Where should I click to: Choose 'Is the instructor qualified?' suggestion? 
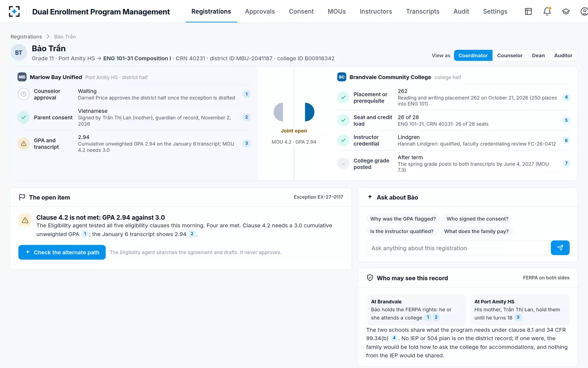point(402,231)
